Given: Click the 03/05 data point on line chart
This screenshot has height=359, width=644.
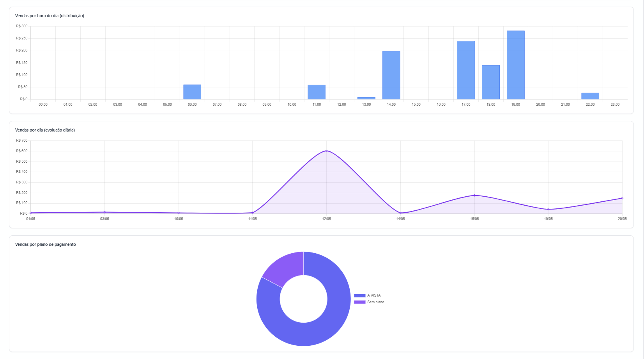Looking at the screenshot, I should [x=104, y=212].
